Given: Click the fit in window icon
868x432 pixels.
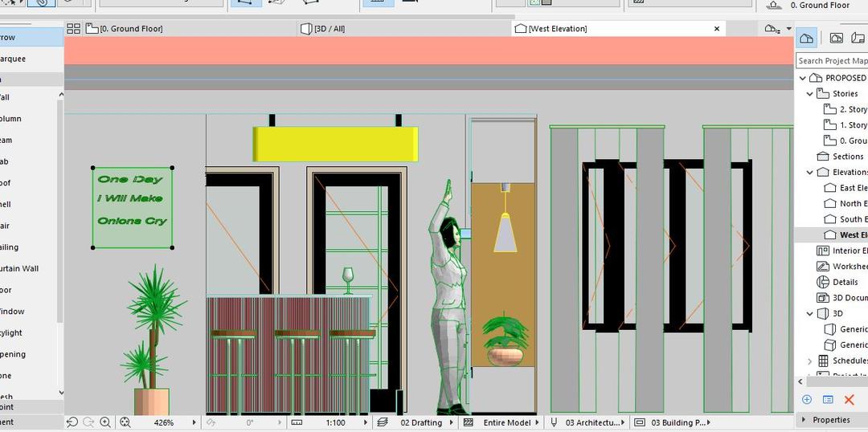Looking at the screenshot, I should (x=125, y=422).
